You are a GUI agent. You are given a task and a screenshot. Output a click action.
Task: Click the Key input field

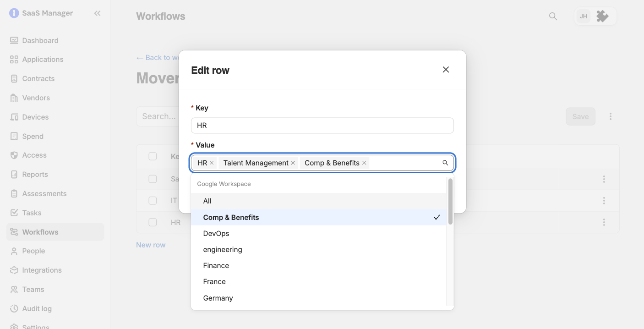[x=322, y=126]
